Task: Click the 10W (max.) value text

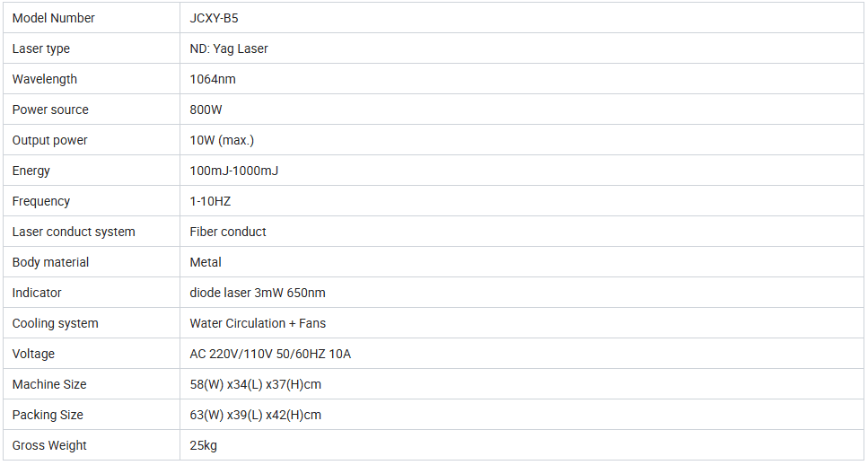Action: point(222,140)
